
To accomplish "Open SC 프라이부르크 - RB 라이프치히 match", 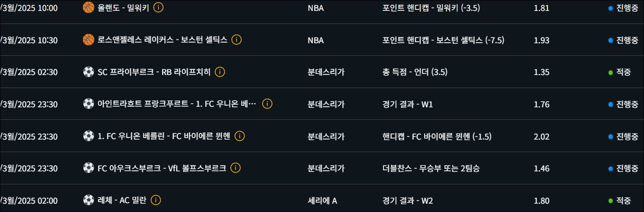I will [154, 72].
